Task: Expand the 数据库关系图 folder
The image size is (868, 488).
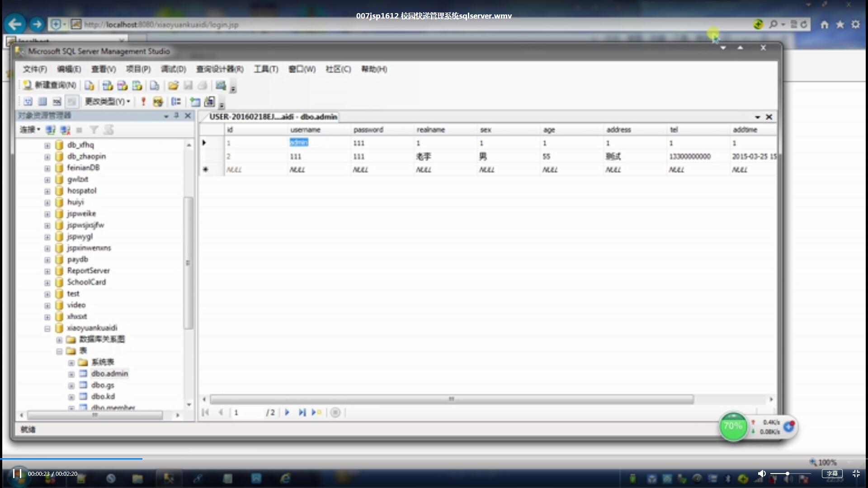Action: [x=59, y=340]
